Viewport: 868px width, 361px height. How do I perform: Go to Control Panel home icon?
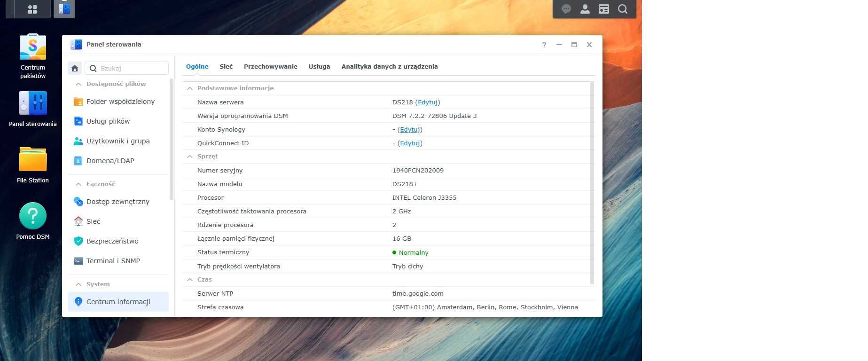coord(75,68)
